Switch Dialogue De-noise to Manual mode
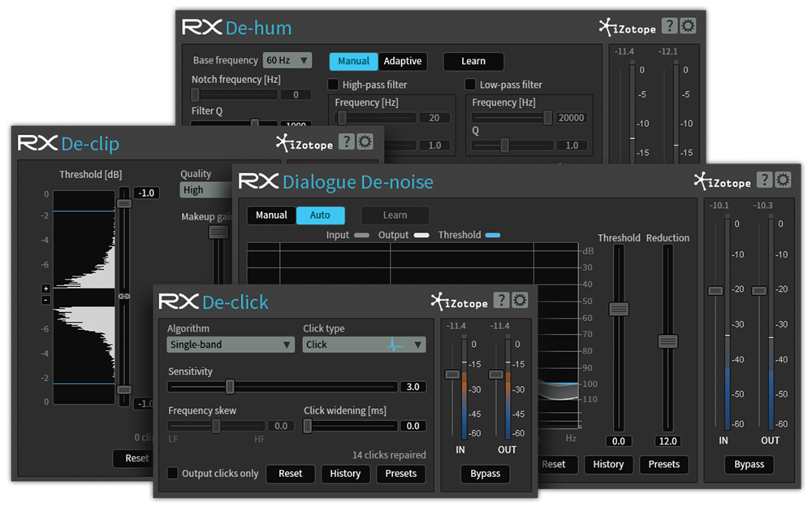 (271, 215)
